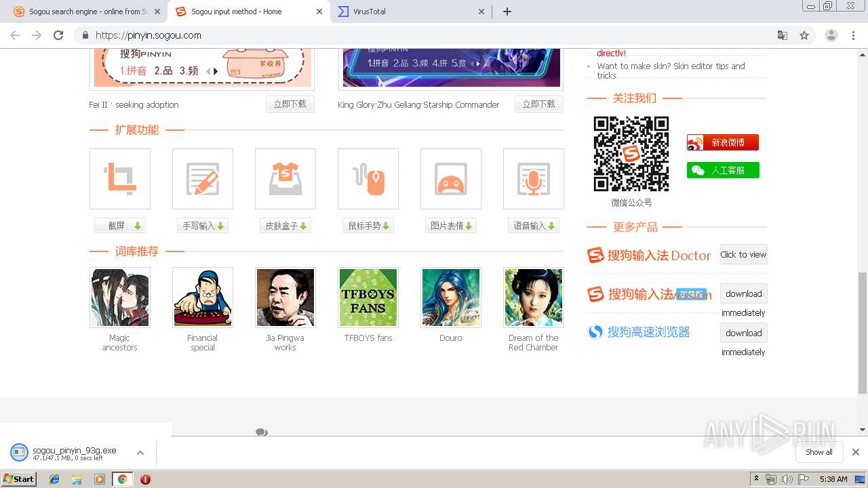
Task: Click the red antivirus taskbar icon
Action: coord(145,479)
